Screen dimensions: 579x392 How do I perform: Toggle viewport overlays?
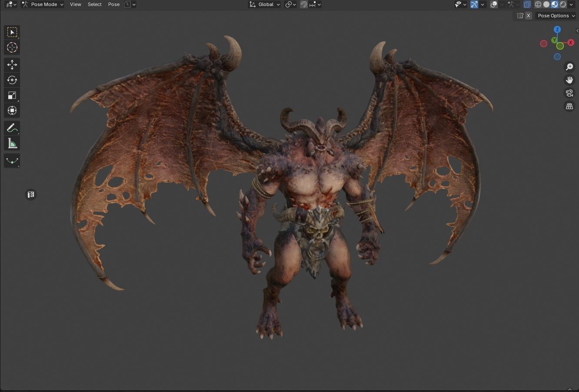[x=494, y=4]
